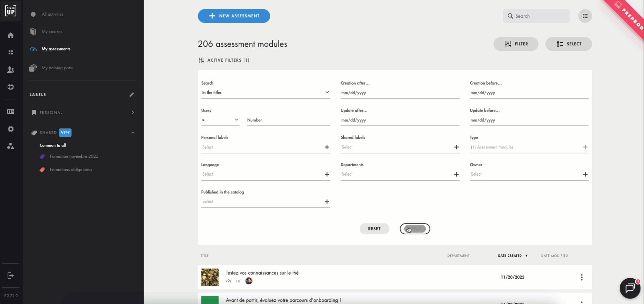Reset all filters with Reset button
The image size is (644, 304).
click(374, 229)
